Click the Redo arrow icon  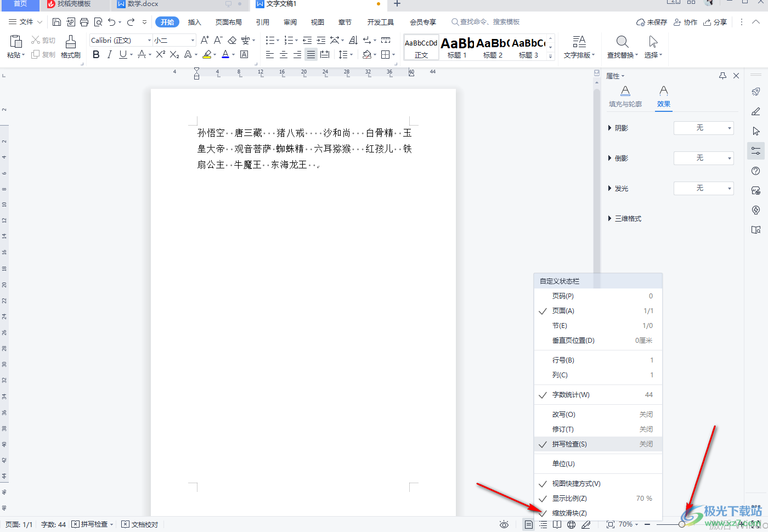point(131,22)
